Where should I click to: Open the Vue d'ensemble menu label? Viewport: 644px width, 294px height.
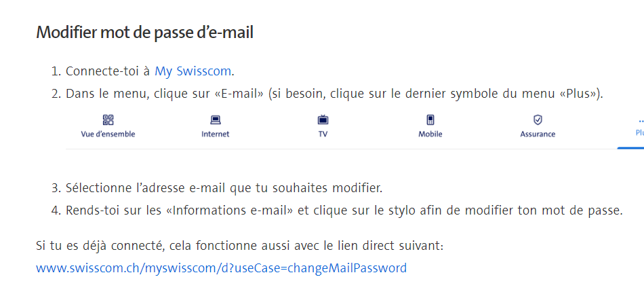[108, 134]
